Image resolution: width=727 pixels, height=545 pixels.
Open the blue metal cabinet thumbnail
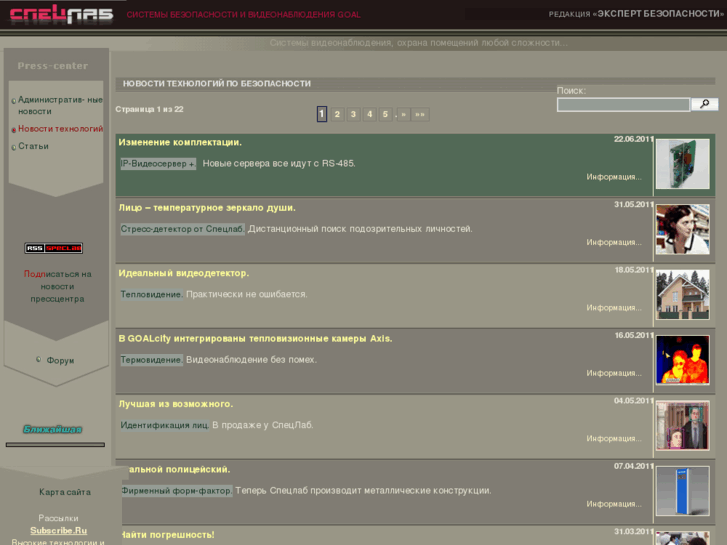[682, 491]
